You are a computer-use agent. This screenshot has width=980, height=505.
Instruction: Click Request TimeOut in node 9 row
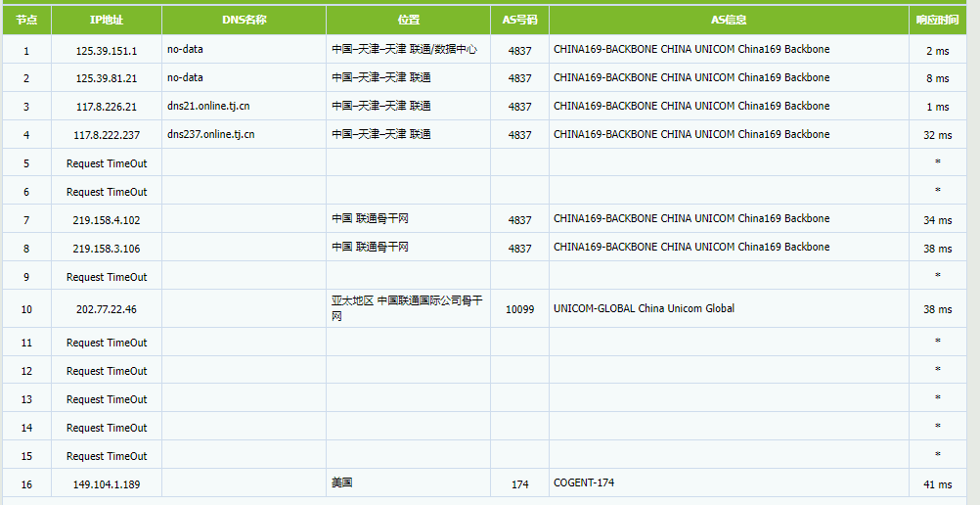(107, 277)
